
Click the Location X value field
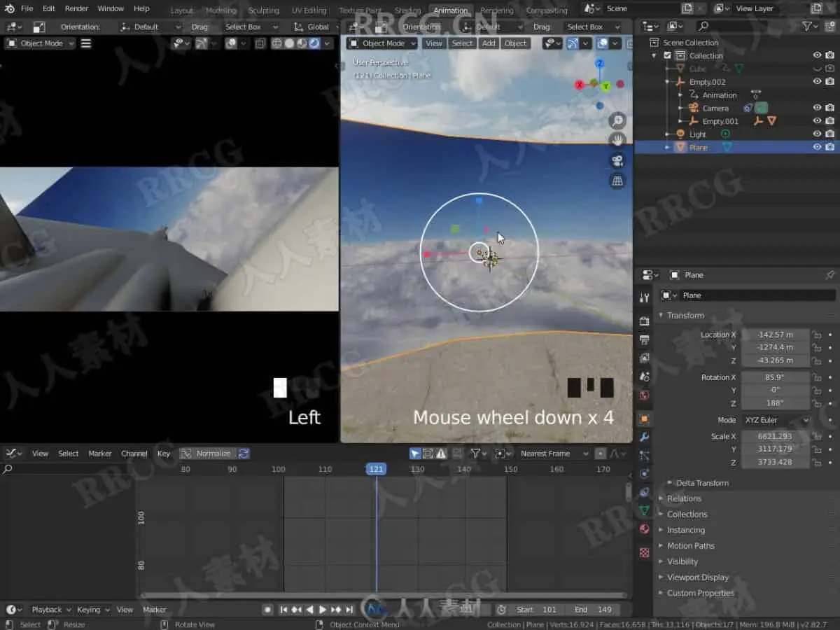pos(775,335)
